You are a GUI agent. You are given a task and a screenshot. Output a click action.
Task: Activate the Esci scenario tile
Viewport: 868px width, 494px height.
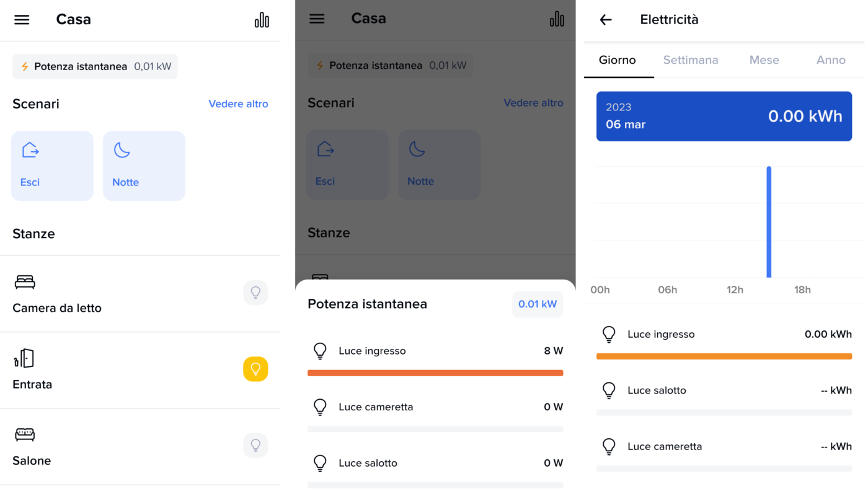(x=52, y=165)
